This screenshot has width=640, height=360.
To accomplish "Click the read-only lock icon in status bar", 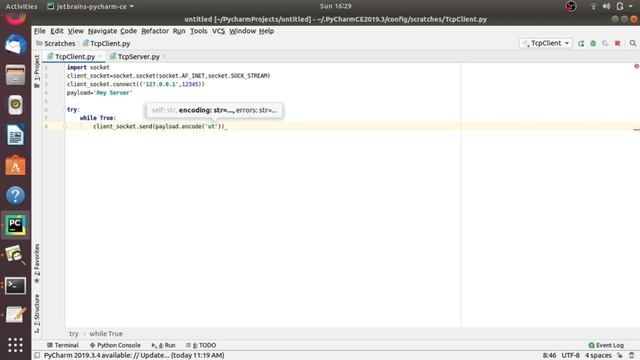I will [620, 356].
